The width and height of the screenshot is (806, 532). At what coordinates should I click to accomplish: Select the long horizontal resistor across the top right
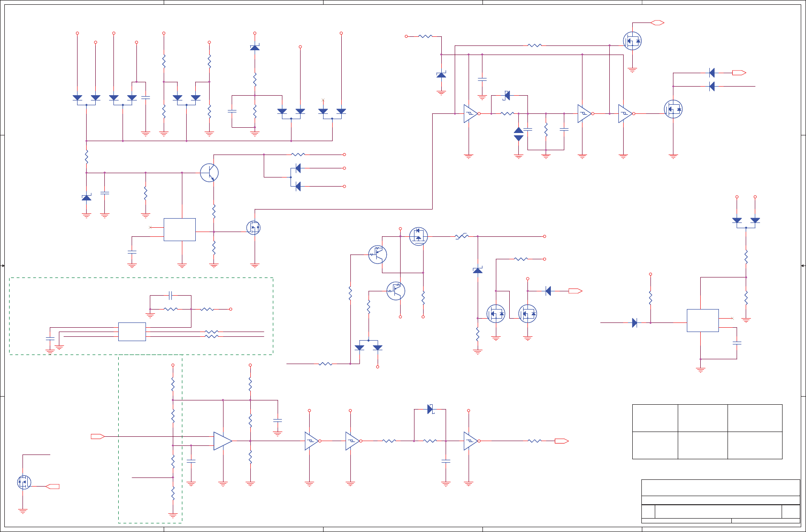(x=535, y=45)
